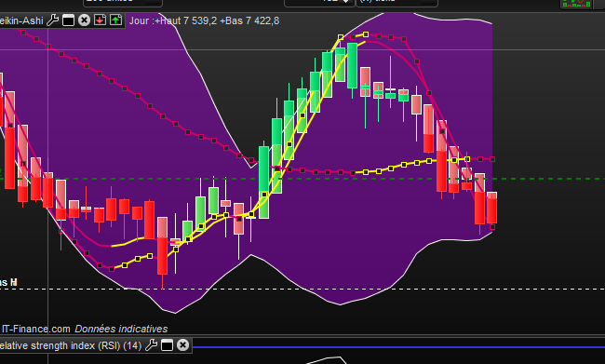Maximize the RSI indicator panel window icon
605x364 pixels.
pos(167,345)
